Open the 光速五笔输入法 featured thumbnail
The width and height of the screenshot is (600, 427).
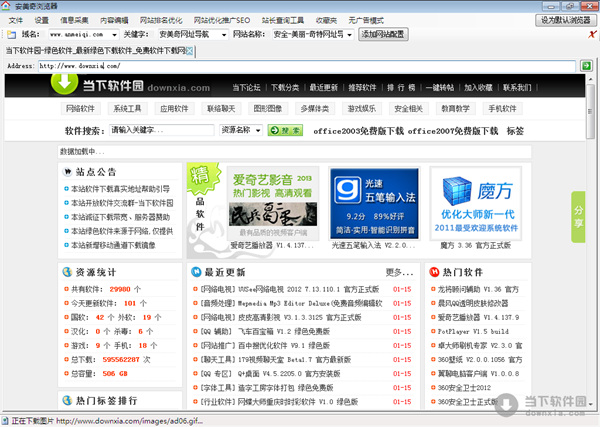tap(375, 203)
